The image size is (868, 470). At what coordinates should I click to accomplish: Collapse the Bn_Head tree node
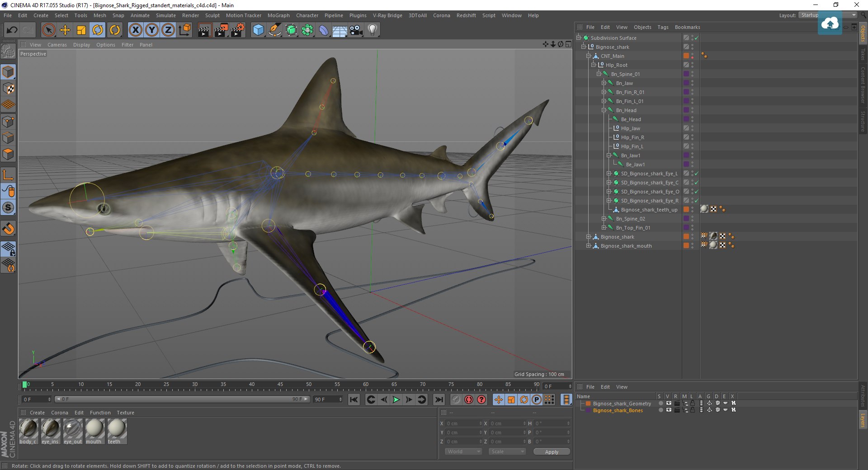(x=604, y=110)
